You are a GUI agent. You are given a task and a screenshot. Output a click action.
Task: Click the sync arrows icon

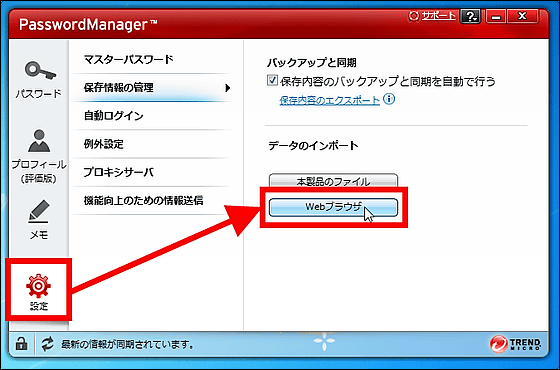tap(47, 344)
